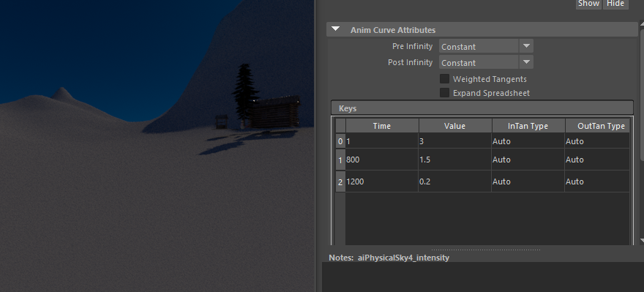This screenshot has height=292, width=644.
Task: Click the Value cell showing 0.2
Action: click(454, 181)
